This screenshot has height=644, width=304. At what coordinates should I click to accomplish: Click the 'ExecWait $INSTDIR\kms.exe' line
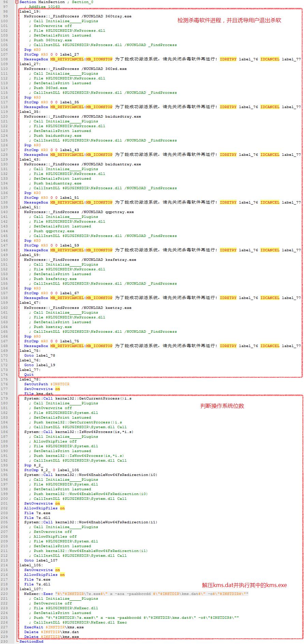tap(54, 627)
